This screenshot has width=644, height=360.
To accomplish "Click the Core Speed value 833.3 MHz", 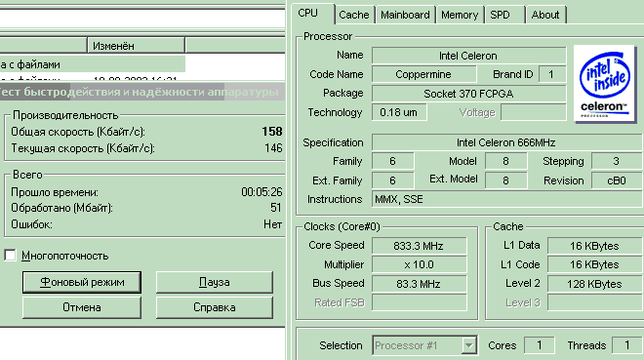I will pos(419,246).
